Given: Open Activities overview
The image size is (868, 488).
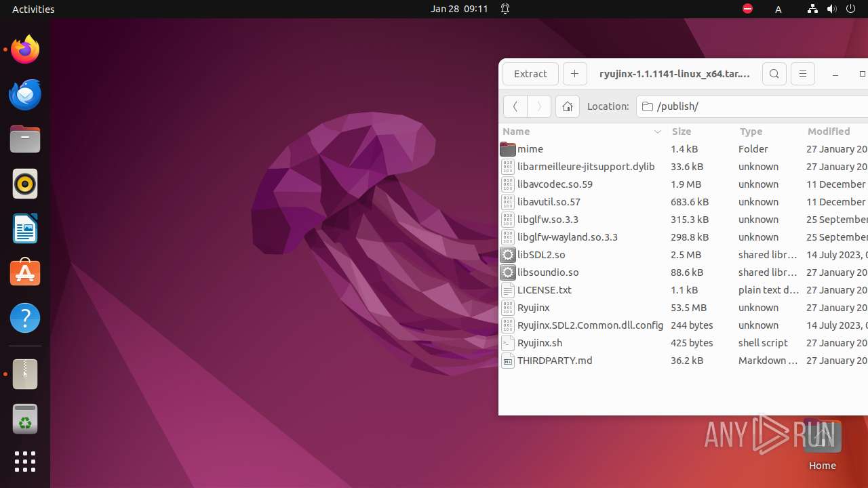Looking at the screenshot, I should click(33, 9).
